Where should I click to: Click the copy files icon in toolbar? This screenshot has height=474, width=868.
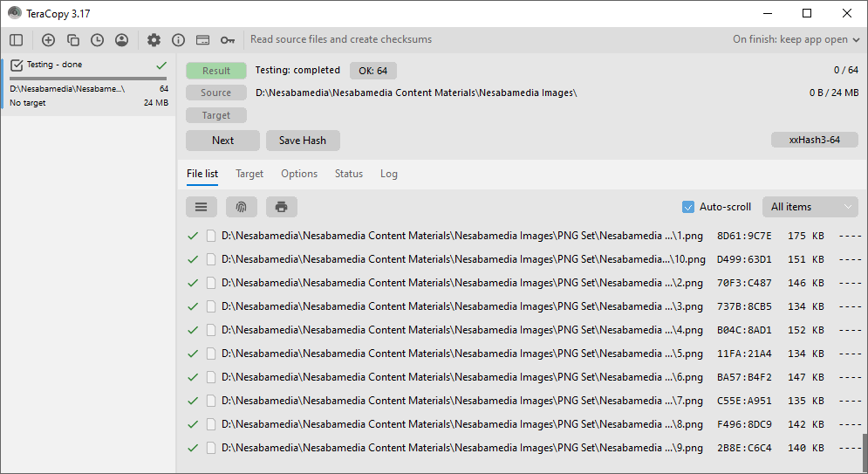click(73, 39)
